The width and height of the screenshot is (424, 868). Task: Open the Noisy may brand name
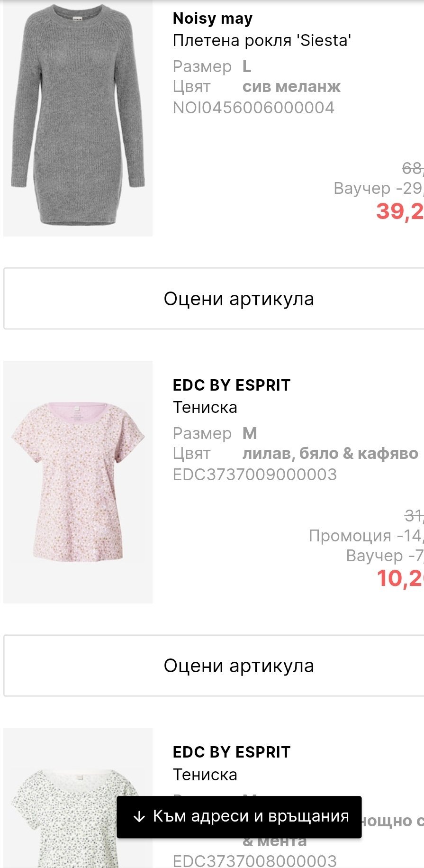[213, 18]
